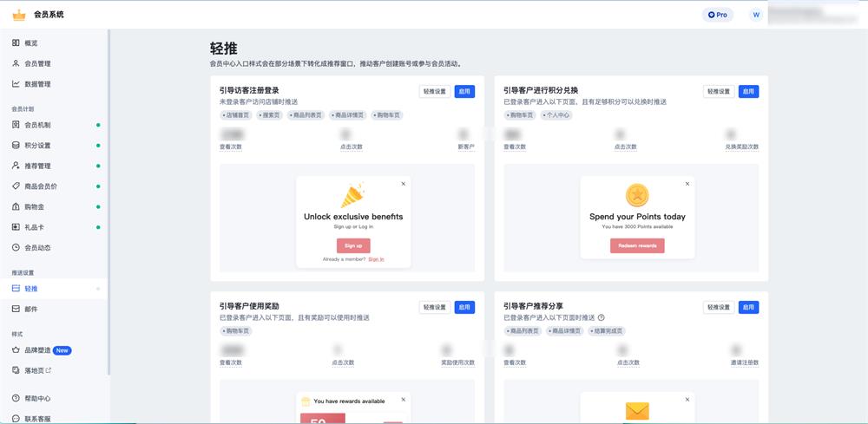The image size is (868, 424).
Task: Open 礼品卡 gift card section
Action: [x=34, y=227]
